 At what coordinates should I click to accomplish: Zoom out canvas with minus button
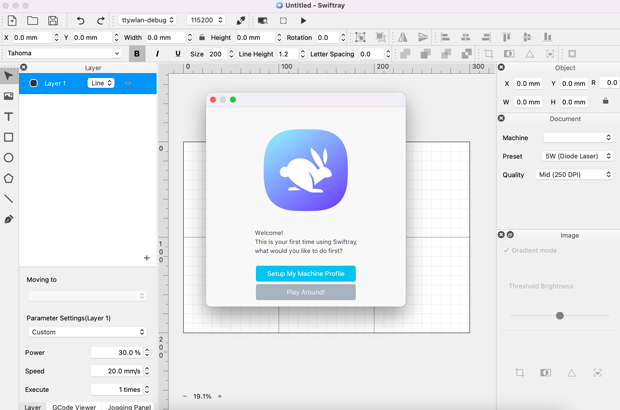[x=185, y=396]
